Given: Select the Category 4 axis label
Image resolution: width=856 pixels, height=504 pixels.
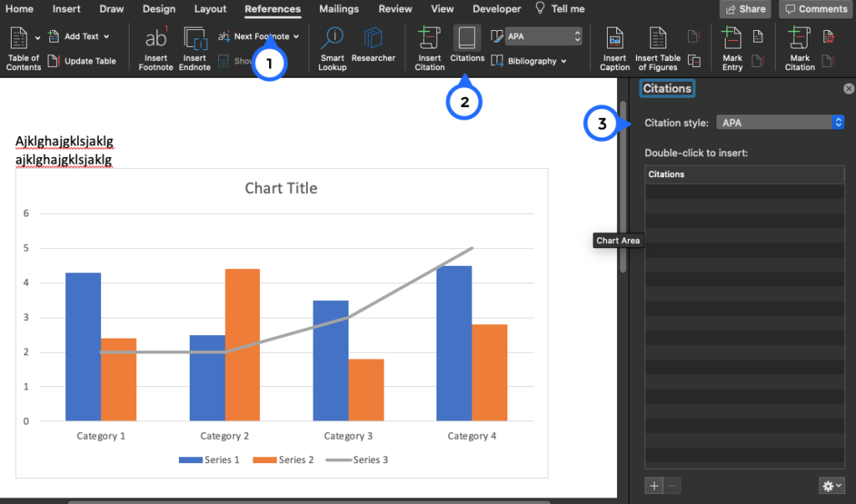Looking at the screenshot, I should click(471, 435).
